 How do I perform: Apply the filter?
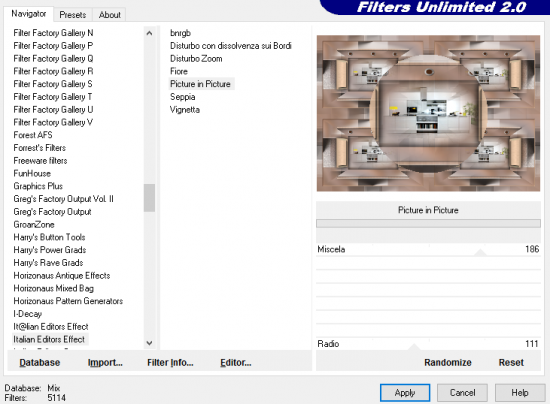[x=405, y=392]
